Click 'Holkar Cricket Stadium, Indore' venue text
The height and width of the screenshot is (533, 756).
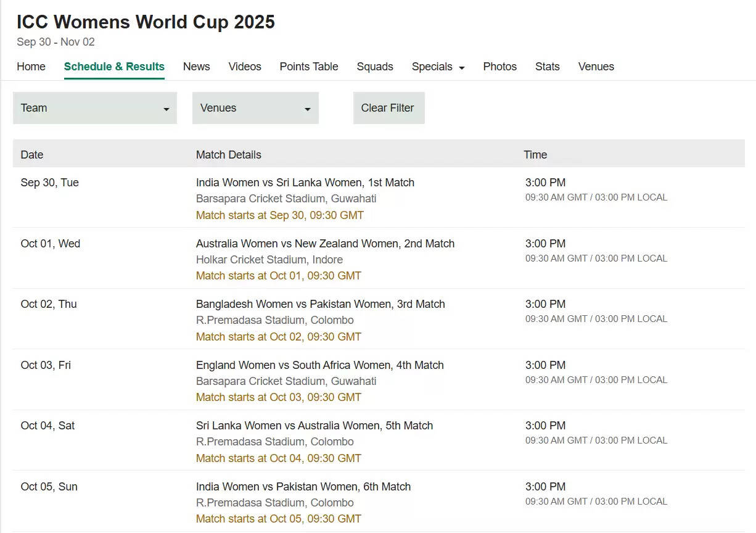tap(269, 260)
